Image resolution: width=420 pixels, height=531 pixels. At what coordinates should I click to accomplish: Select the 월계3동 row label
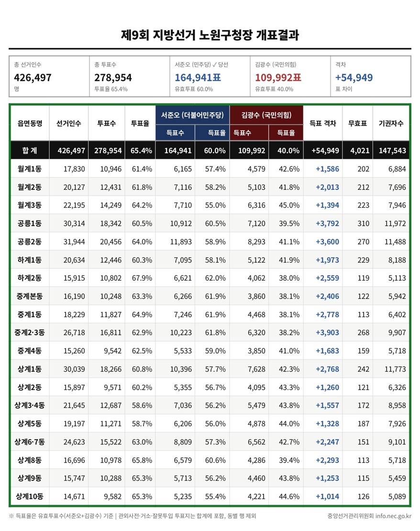click(30, 205)
